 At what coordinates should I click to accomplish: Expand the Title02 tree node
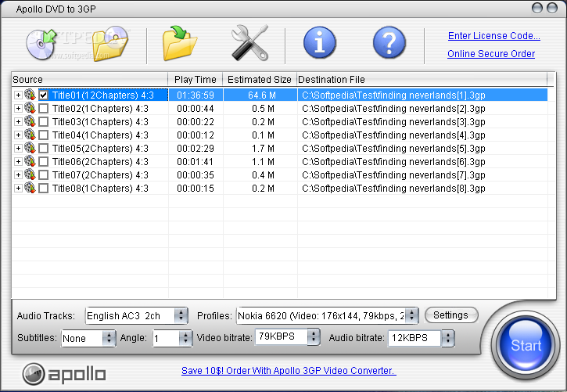18,109
